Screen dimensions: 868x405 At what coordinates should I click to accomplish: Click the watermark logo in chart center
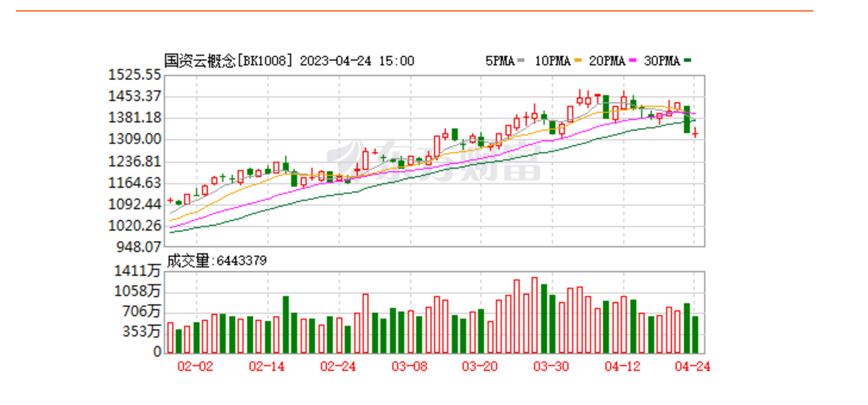(x=432, y=162)
